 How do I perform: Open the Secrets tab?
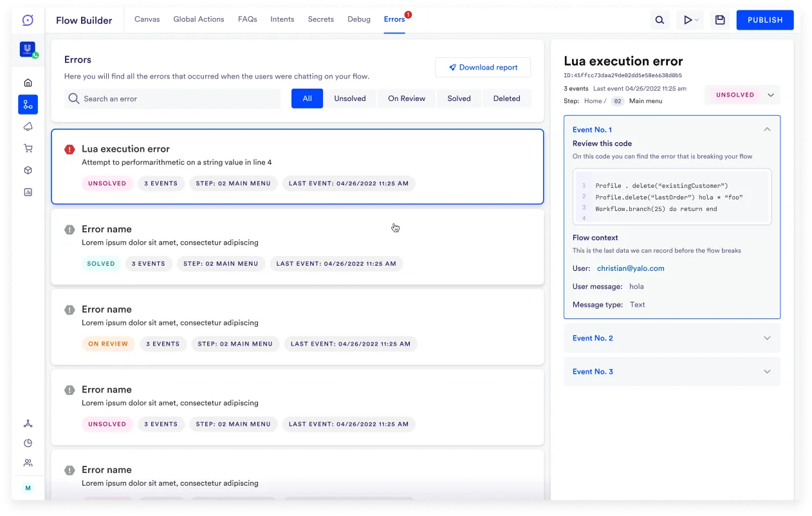(x=321, y=19)
